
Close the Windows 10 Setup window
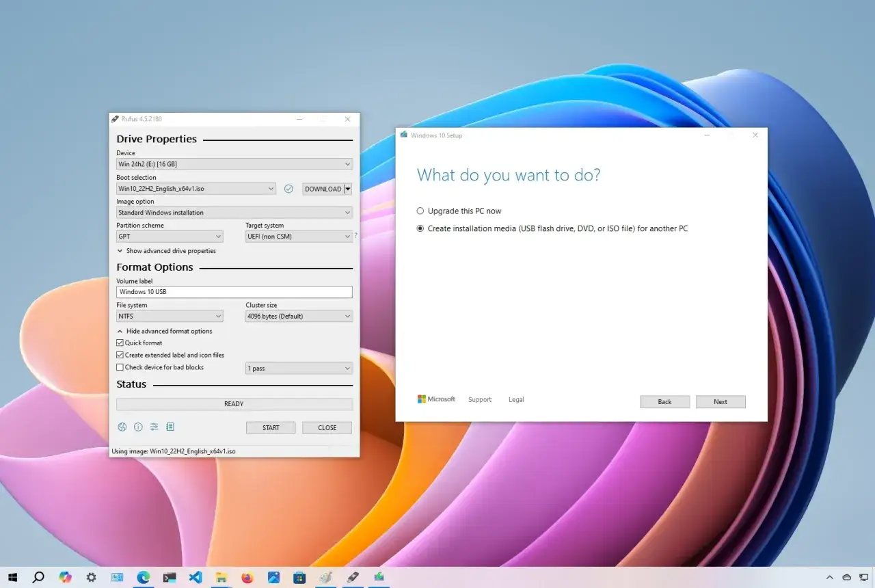(755, 135)
